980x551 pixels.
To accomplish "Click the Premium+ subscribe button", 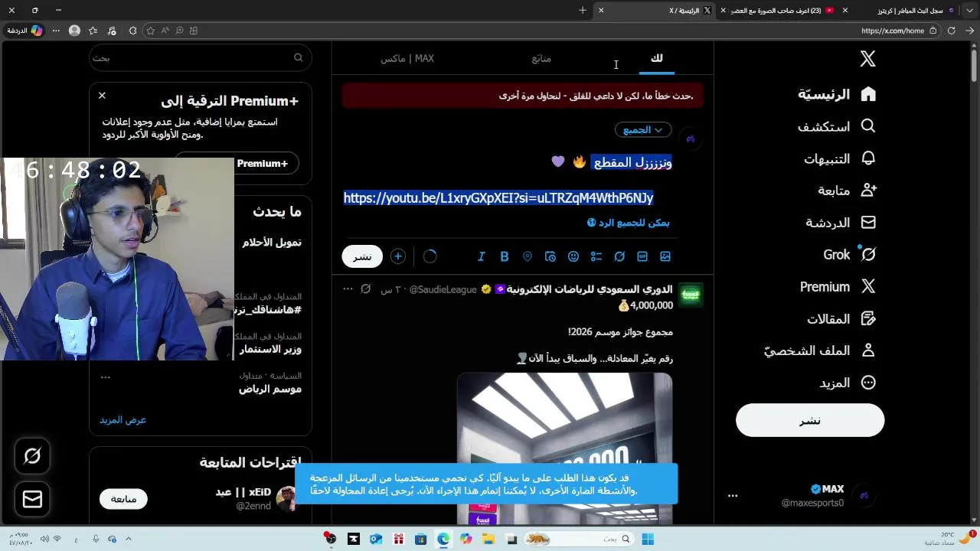I will 237,163.
